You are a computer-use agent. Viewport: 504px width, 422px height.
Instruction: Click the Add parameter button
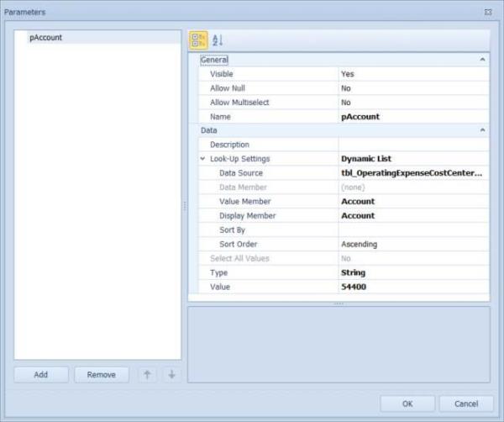point(40,375)
